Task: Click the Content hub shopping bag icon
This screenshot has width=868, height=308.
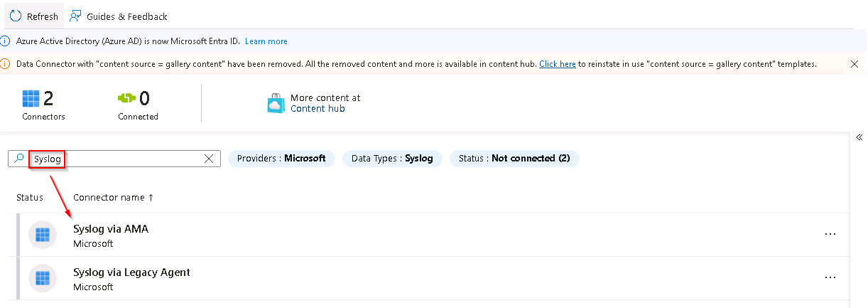Action: [x=276, y=104]
